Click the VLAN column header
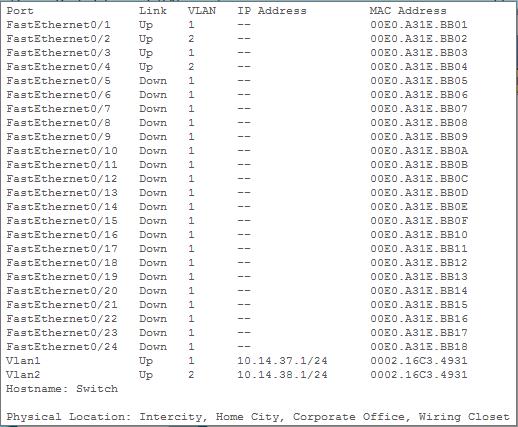The image size is (518, 427). (202, 11)
